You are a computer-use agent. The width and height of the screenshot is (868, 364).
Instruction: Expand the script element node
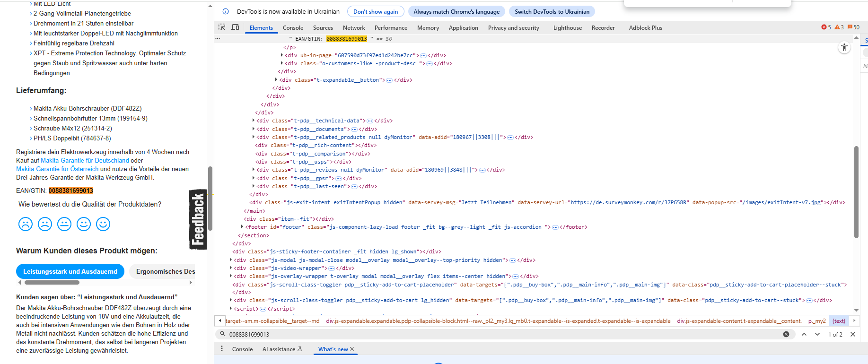coord(231,309)
